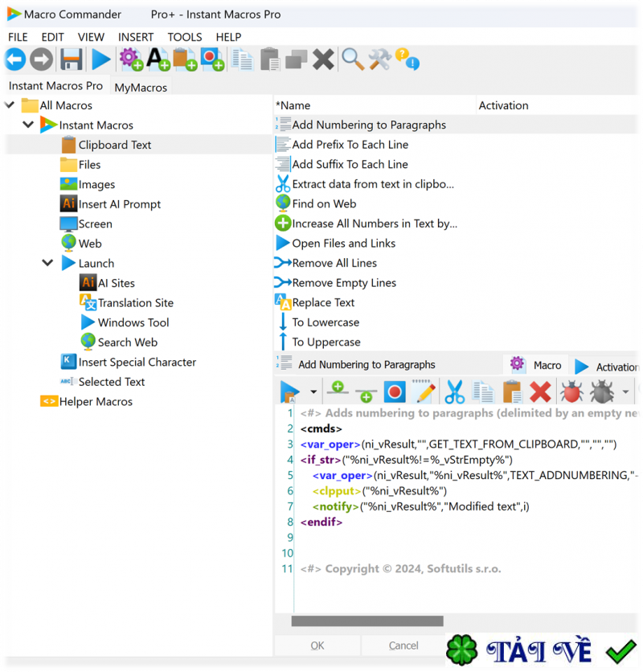Run macro with main toolbar play icon
The height and width of the screenshot is (672, 643).
click(101, 59)
